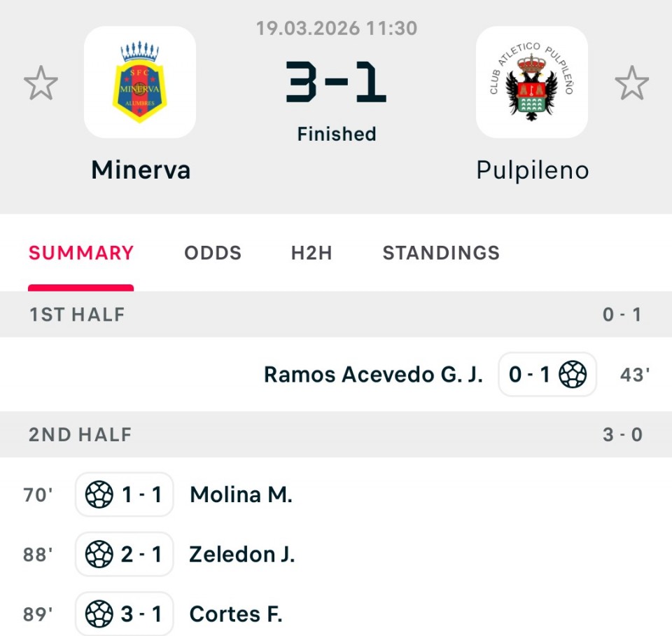Tap the 3 - 1 goal ball icon

point(99,614)
